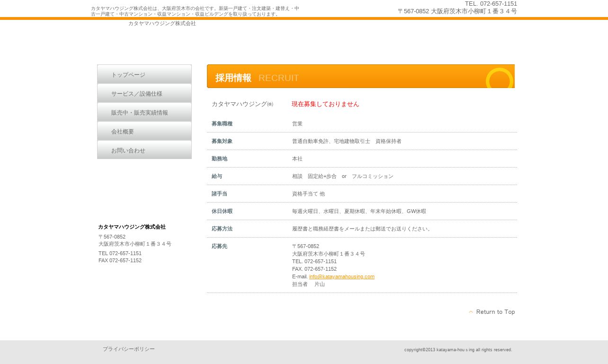Click the 資格手当て 他 allowance value
The height and width of the screenshot is (364, 608).
pos(308,194)
